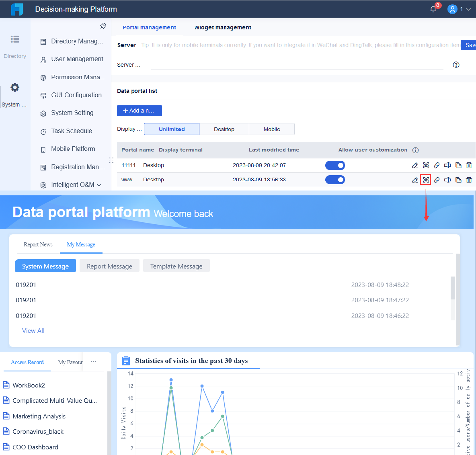Click the Server address input field
476x455 pixels.
click(297, 64)
